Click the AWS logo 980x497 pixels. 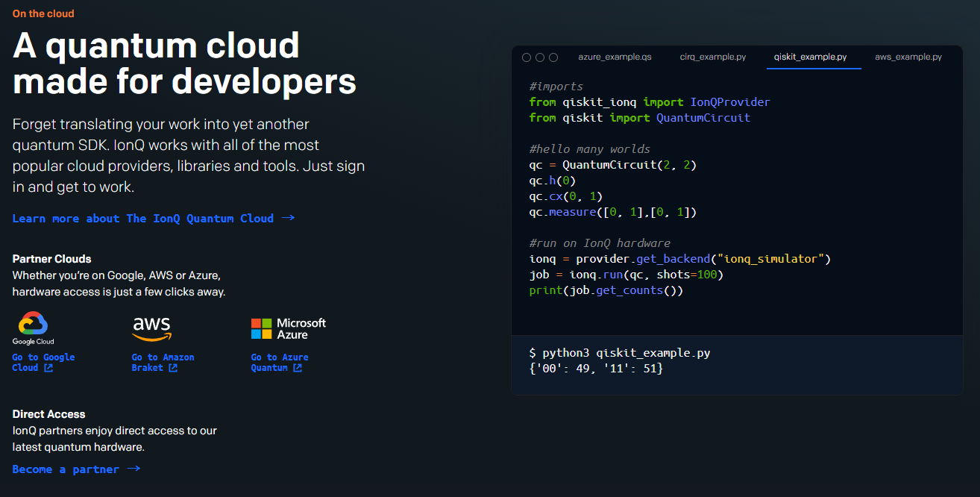point(151,328)
